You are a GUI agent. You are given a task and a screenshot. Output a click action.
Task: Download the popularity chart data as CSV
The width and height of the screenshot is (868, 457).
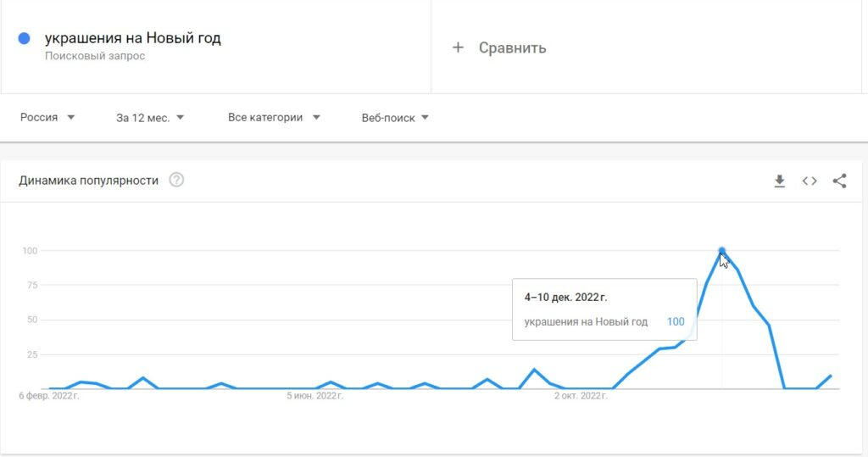click(x=780, y=181)
